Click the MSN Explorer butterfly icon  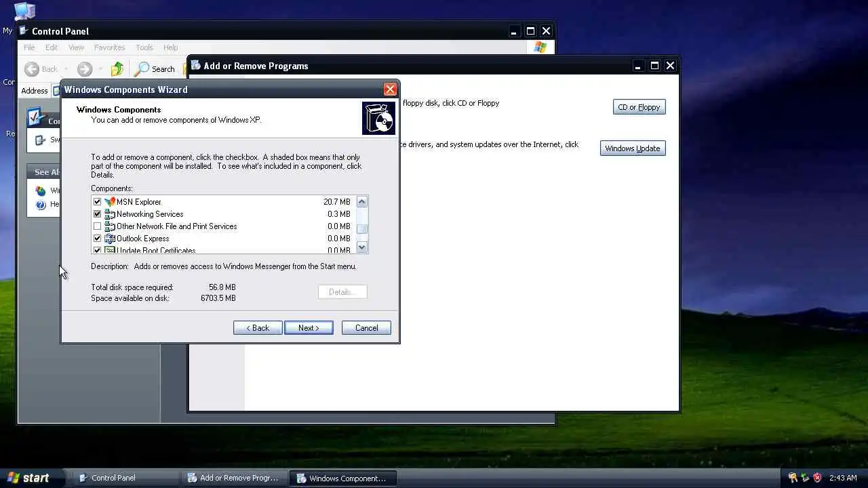[110, 202]
